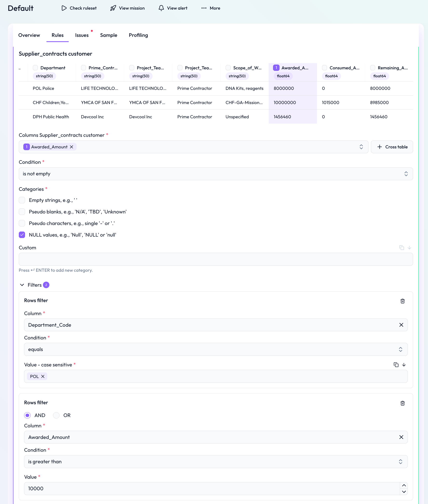Remove the Awarded_Amount column tag
Screen dimensions: 428x504
pyautogui.click(x=72, y=147)
